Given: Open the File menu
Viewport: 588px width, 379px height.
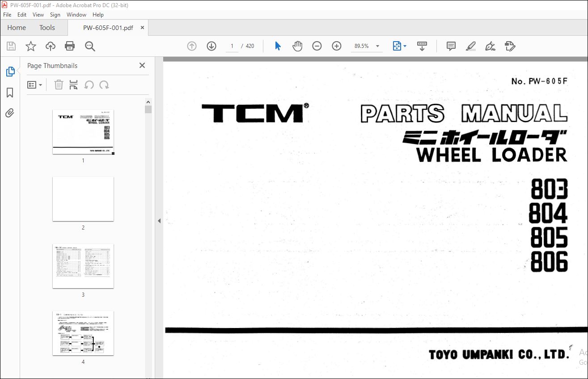Looking at the screenshot, I should [7, 15].
